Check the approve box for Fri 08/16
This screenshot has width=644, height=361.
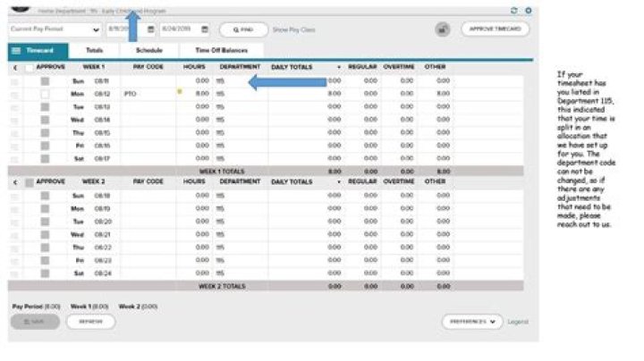tap(45, 146)
